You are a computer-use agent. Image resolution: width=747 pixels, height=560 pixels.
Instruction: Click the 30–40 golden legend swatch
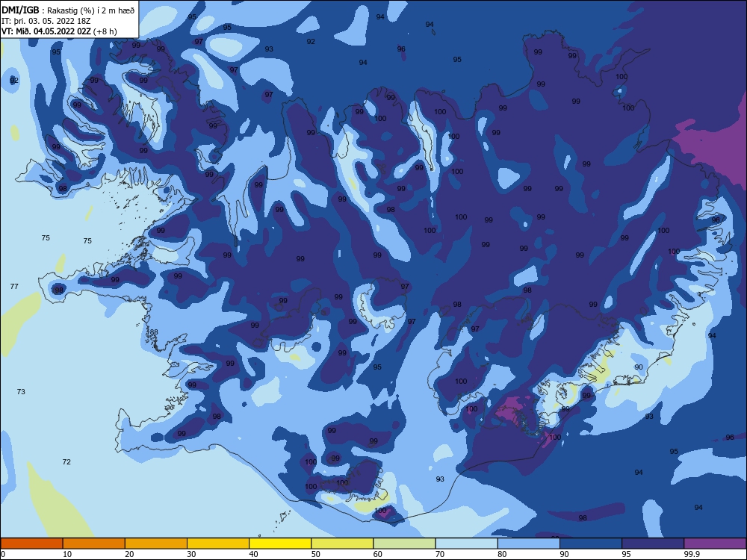point(218,544)
